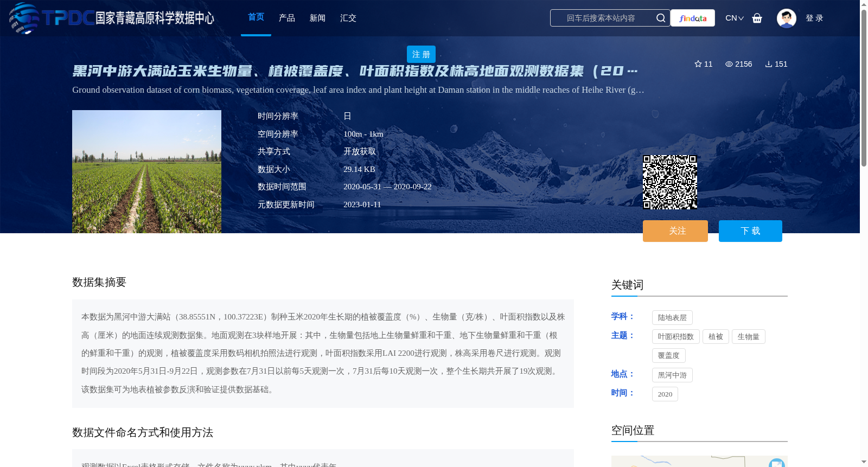Click the eye views count icon
The image size is (868, 467).
[729, 64]
